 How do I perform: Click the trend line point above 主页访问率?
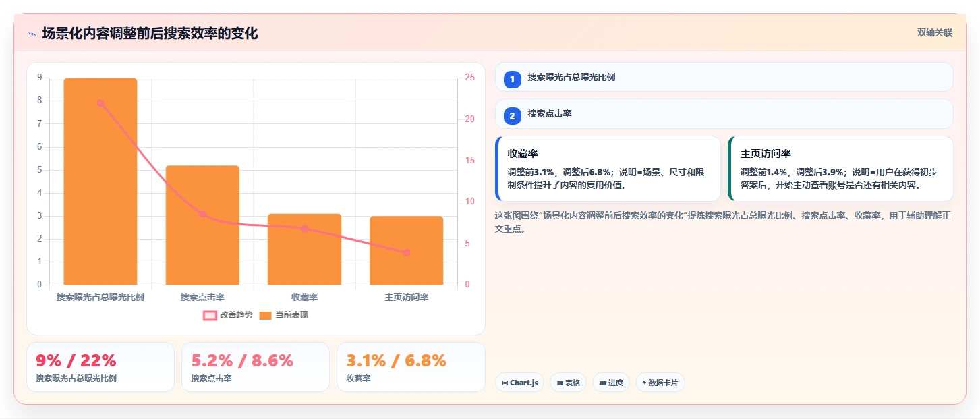pos(406,252)
